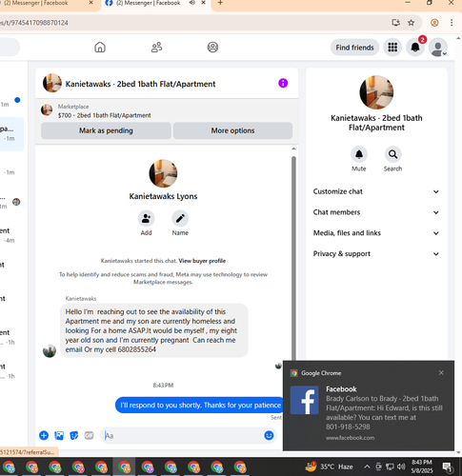Open volume control in system tray
Image resolution: width=462 pixels, height=476 pixels.
401,466
